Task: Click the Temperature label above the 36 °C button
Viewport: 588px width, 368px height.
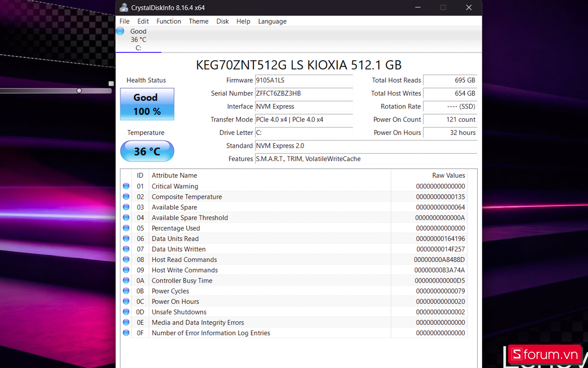Action: [146, 132]
